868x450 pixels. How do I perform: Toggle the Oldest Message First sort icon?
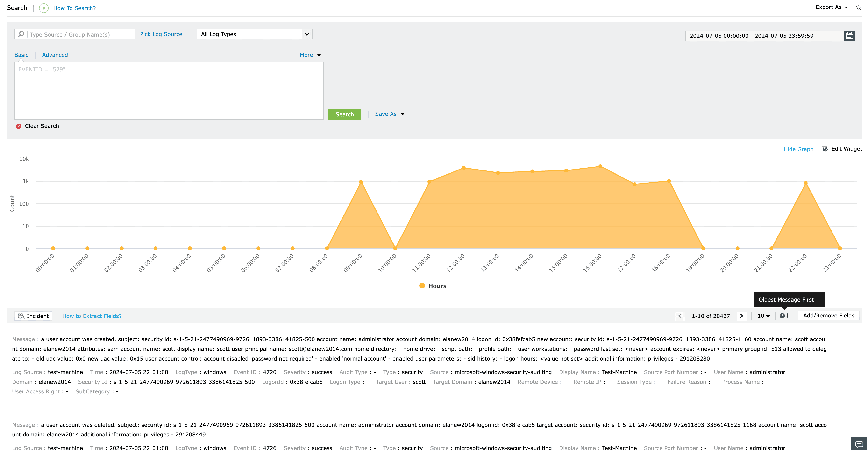[784, 316]
